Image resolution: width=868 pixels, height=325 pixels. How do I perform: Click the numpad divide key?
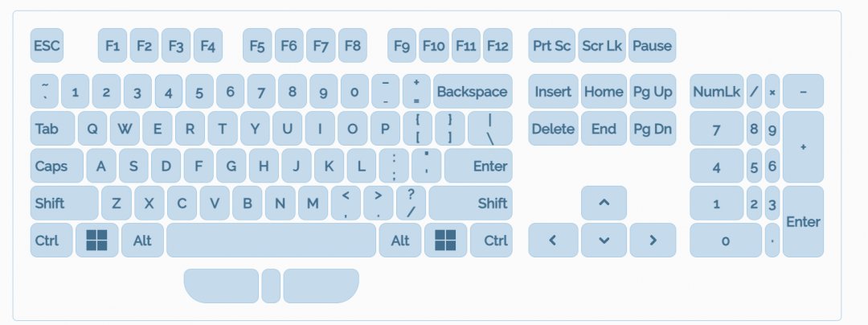(754, 92)
